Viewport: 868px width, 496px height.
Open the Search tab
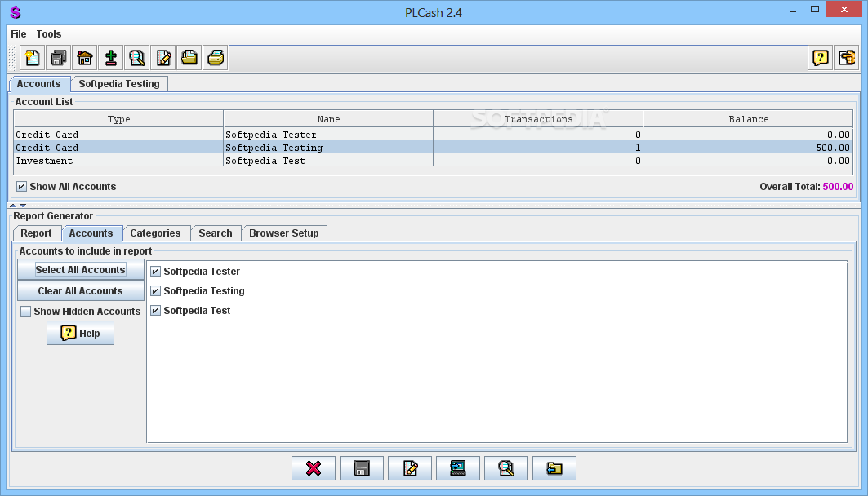pyautogui.click(x=216, y=233)
